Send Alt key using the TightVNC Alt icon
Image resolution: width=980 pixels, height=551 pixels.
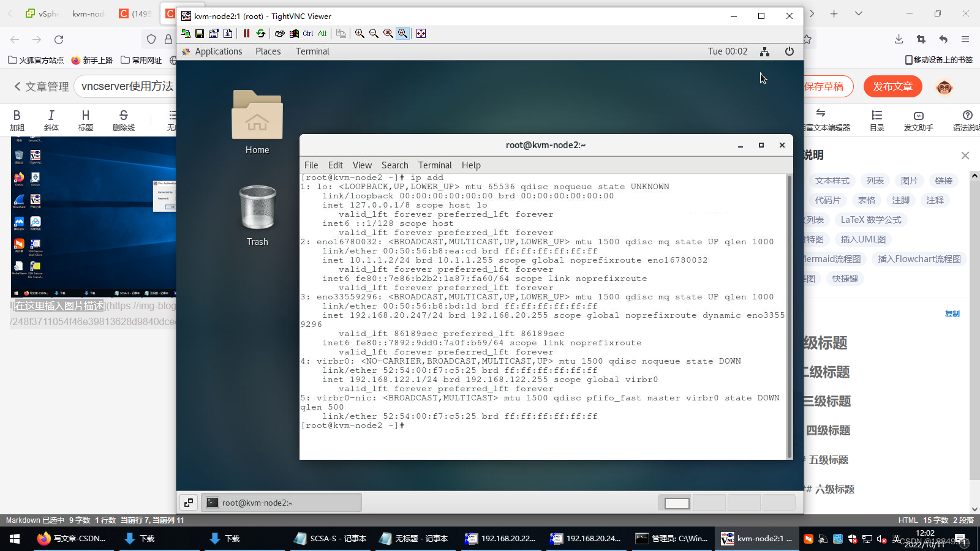pos(322,34)
